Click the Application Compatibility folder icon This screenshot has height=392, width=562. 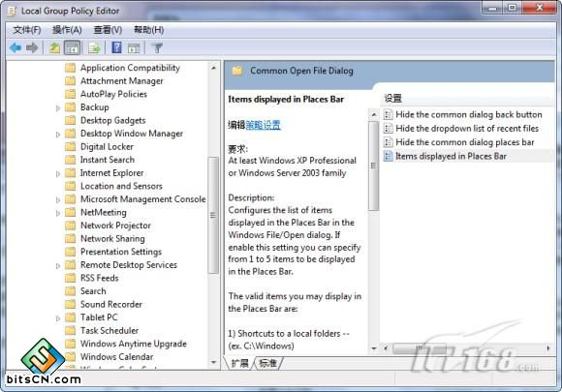70,68
